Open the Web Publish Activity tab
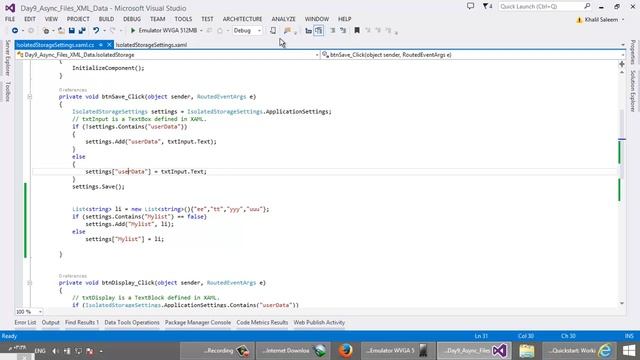The width and height of the screenshot is (640, 360). tap(319, 322)
